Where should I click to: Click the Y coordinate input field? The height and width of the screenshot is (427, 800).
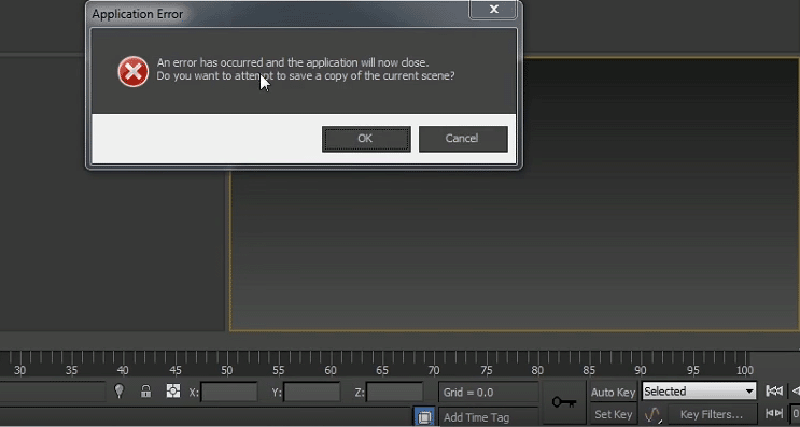[x=311, y=392]
